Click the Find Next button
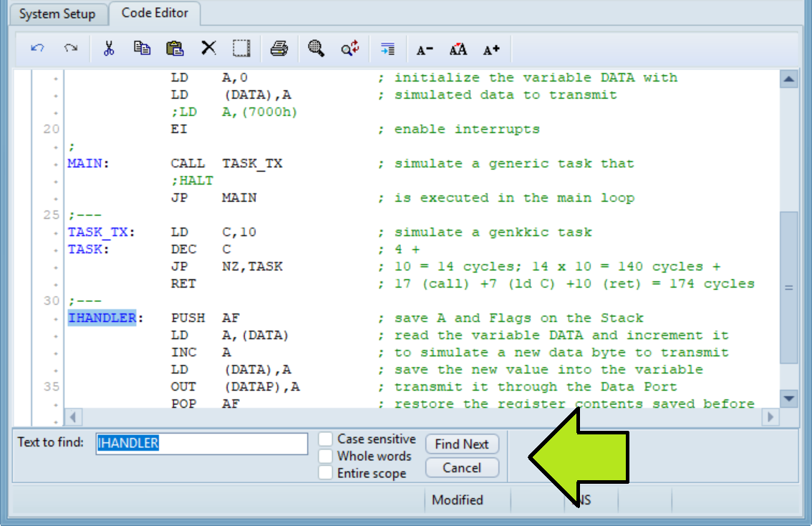This screenshot has height=526, width=812. tap(462, 444)
